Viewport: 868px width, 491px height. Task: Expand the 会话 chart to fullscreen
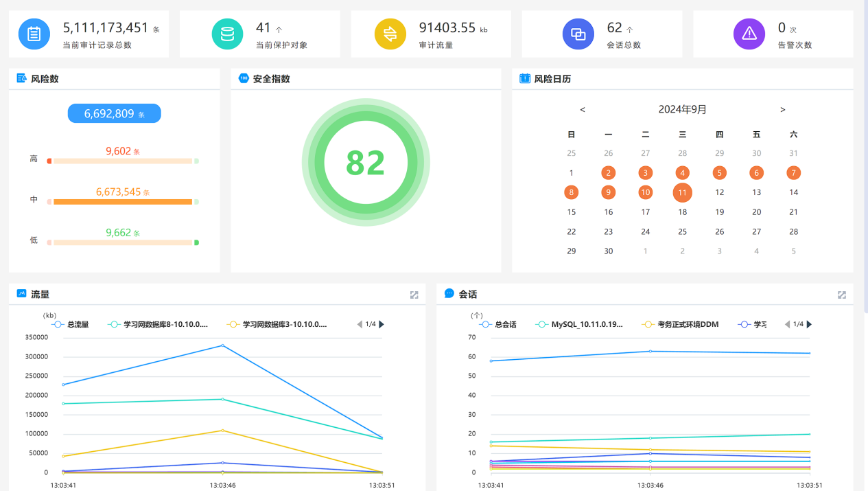click(842, 295)
